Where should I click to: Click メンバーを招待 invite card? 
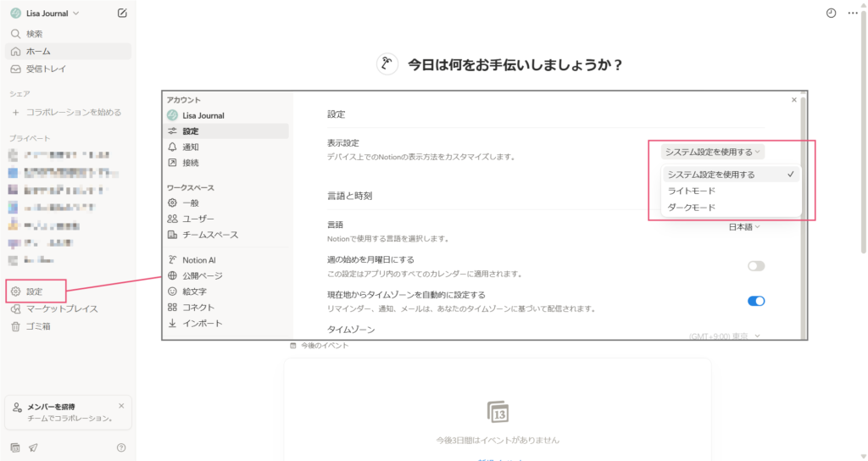coord(68,413)
